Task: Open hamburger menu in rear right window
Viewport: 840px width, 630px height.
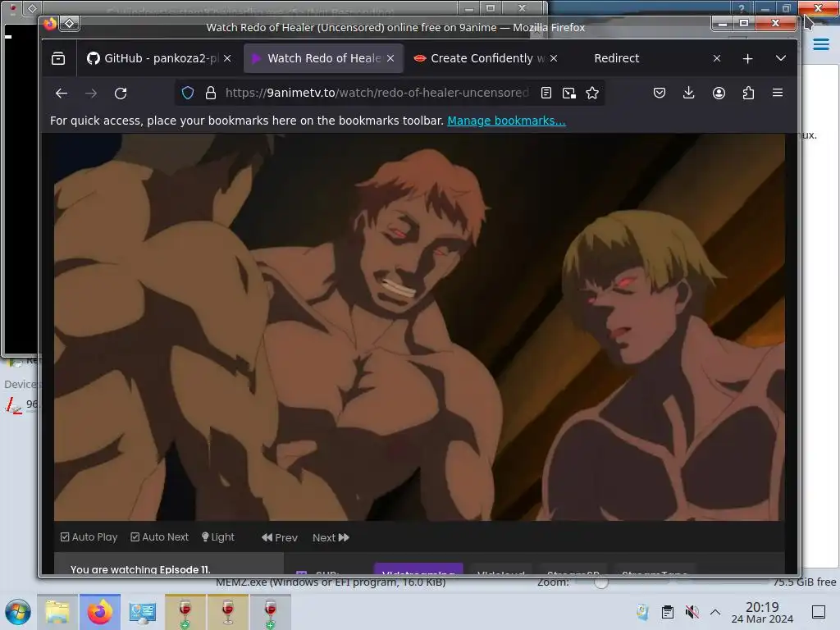Action: tap(820, 44)
